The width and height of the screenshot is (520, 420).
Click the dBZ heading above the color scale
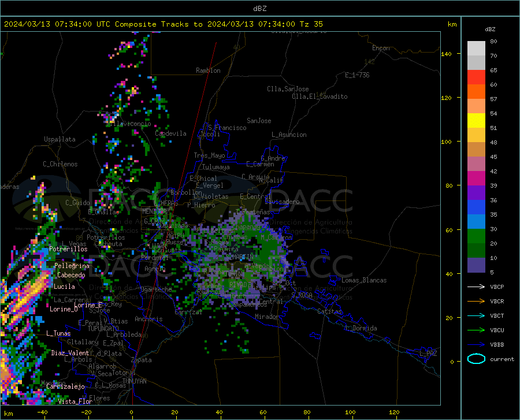tap(490, 29)
